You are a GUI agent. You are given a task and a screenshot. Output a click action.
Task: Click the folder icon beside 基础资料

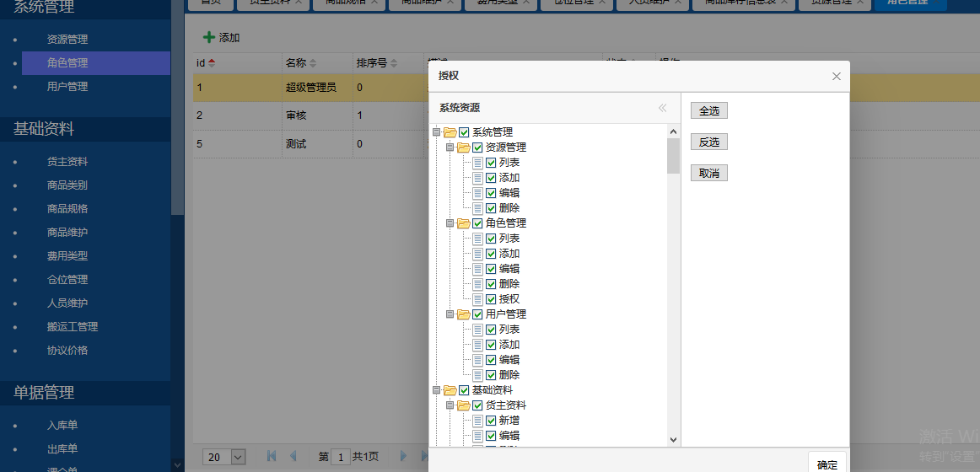[x=450, y=390]
